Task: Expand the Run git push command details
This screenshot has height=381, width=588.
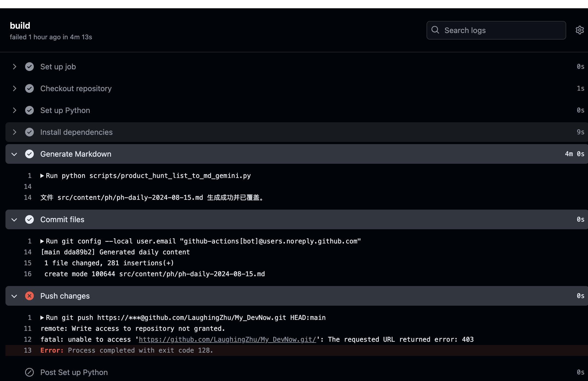Action: point(42,318)
